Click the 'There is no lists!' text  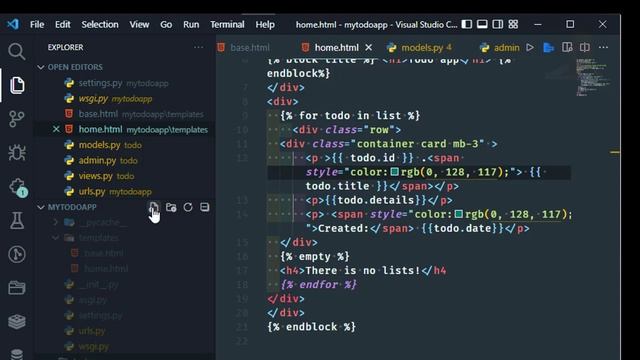pos(363,271)
